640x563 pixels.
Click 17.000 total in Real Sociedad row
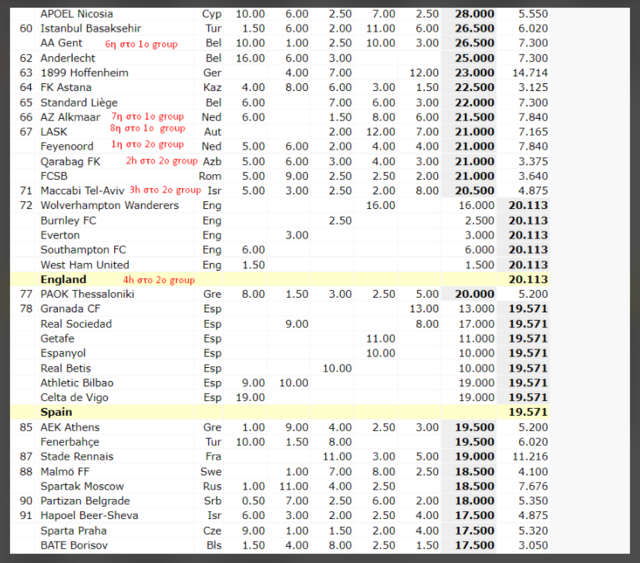[476, 324]
